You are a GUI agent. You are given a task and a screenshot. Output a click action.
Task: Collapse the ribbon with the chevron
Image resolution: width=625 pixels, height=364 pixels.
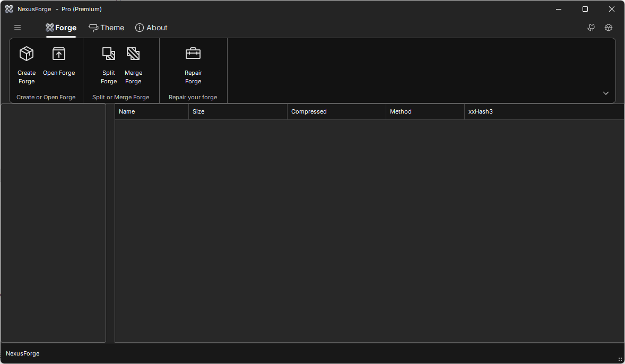[606, 93]
